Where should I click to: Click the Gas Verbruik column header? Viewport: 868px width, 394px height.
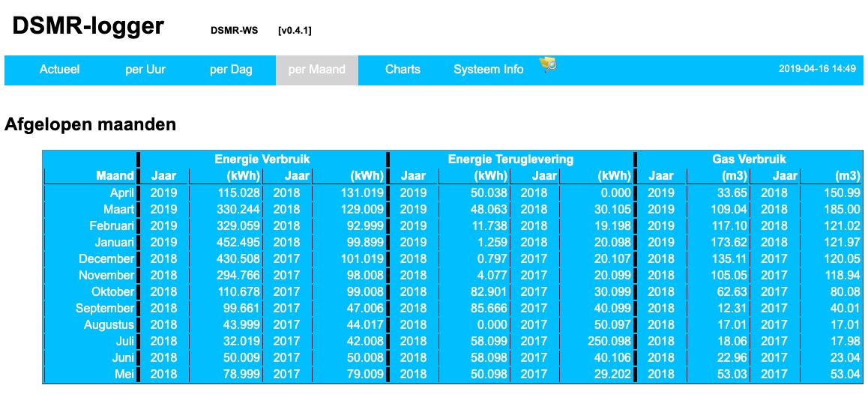(749, 159)
